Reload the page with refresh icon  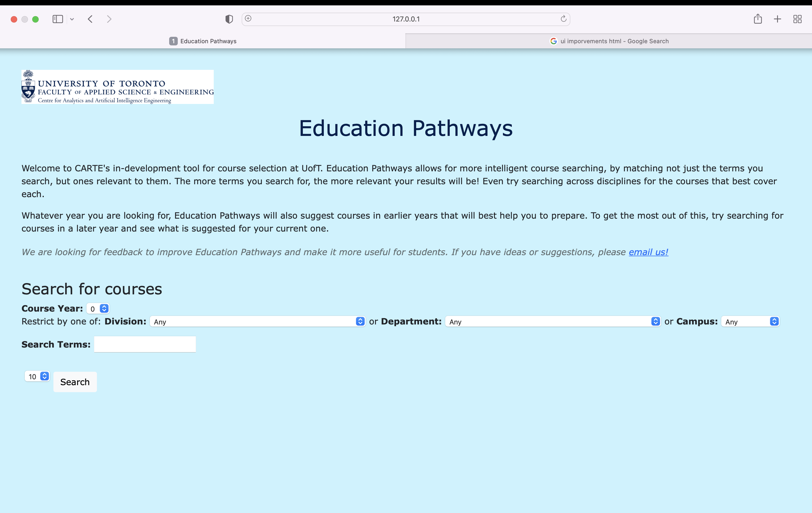click(563, 19)
